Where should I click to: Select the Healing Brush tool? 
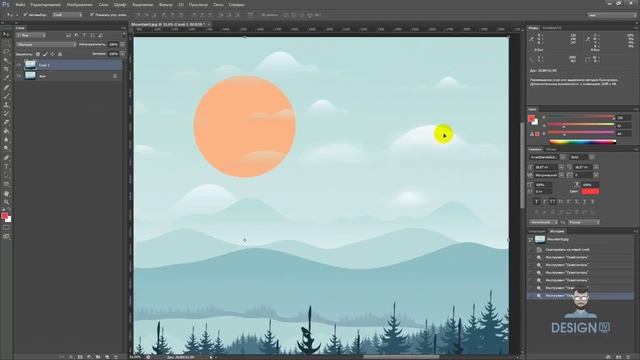pyautogui.click(x=6, y=87)
